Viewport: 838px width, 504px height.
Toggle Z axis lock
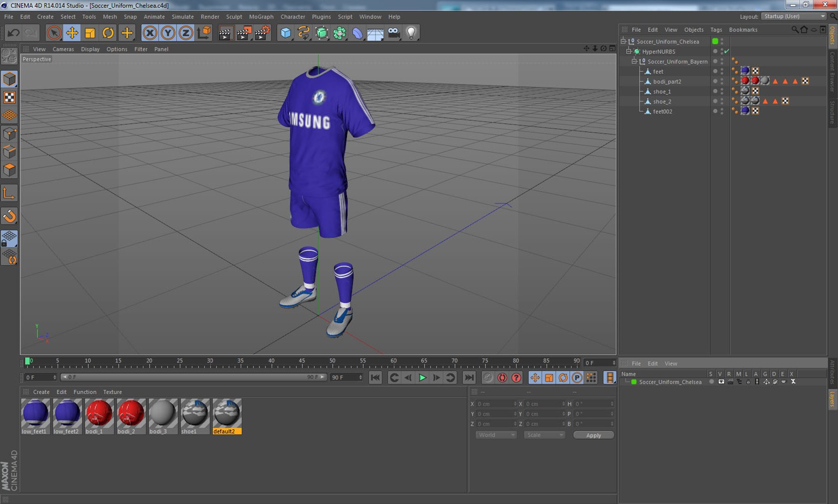[x=186, y=33]
